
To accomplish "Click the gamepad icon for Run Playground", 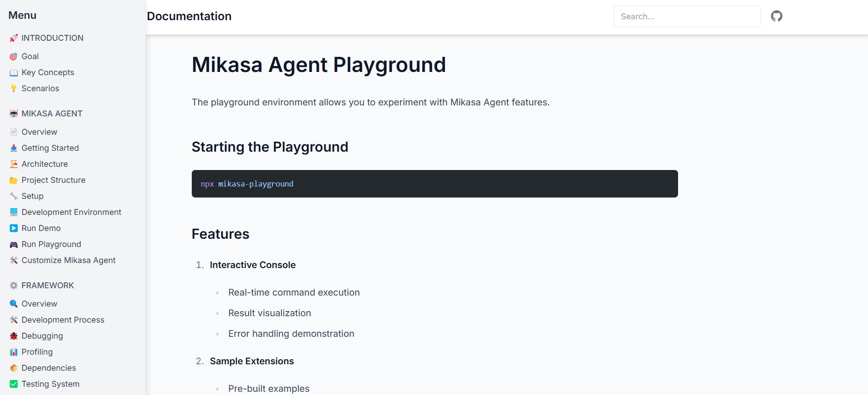I will coord(14,245).
